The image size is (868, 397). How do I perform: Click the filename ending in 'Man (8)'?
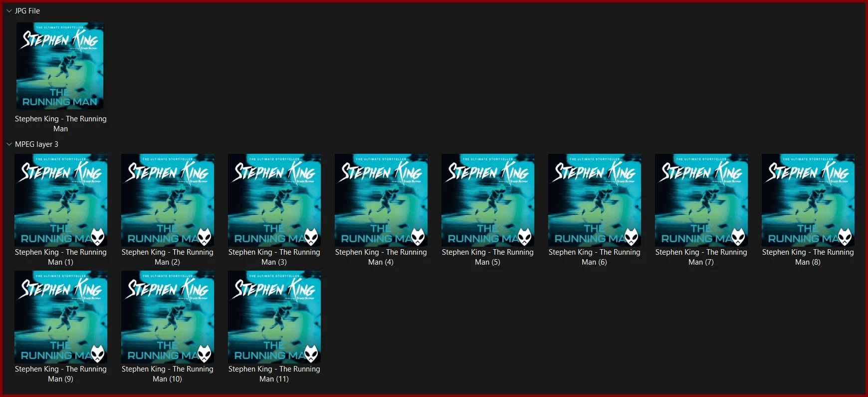(x=808, y=257)
